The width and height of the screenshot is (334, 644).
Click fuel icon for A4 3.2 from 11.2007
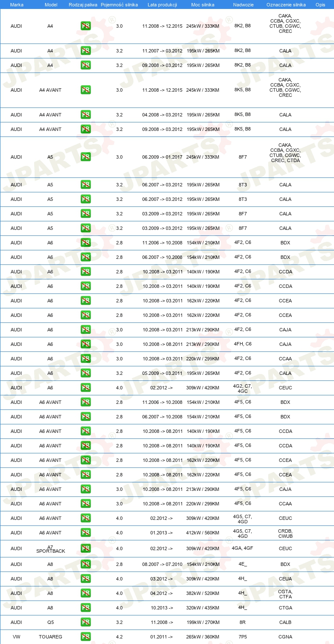[86, 51]
